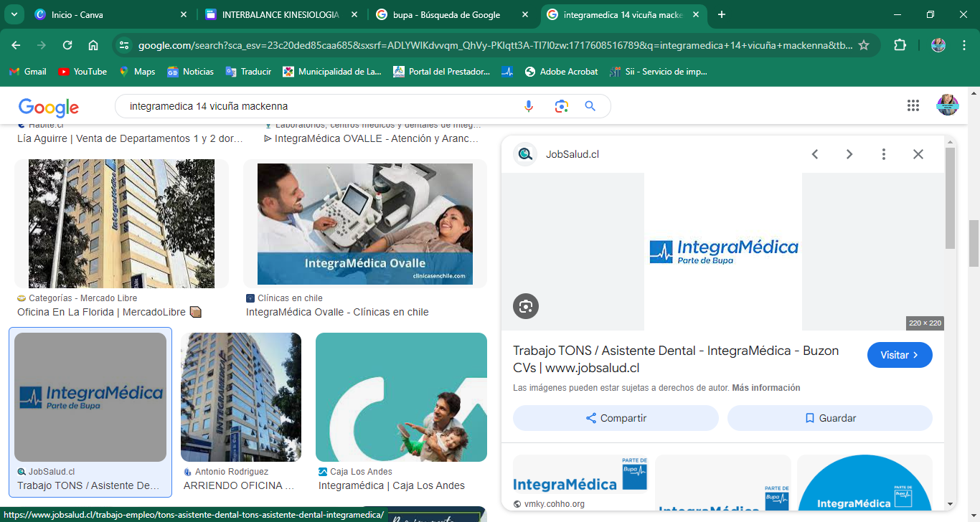Open Oficina En La Florida | MercadoLibre link
The height and width of the screenshot is (522, 980).
pos(109,312)
